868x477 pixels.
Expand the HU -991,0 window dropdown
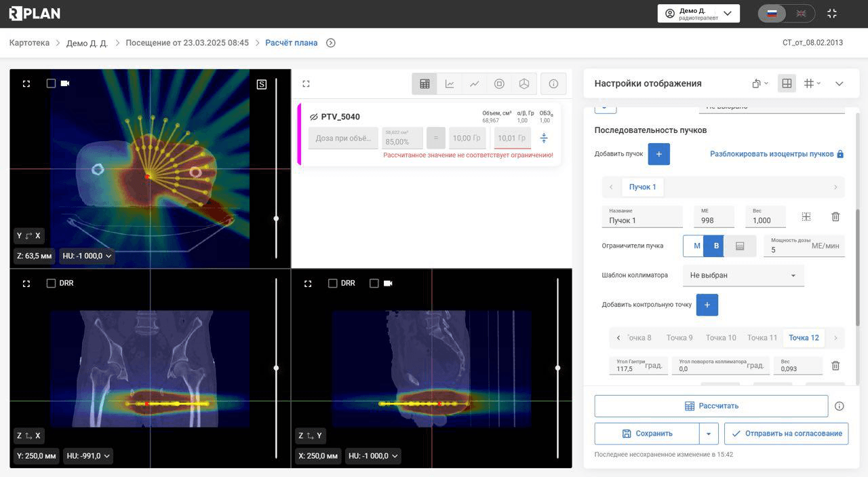click(88, 456)
